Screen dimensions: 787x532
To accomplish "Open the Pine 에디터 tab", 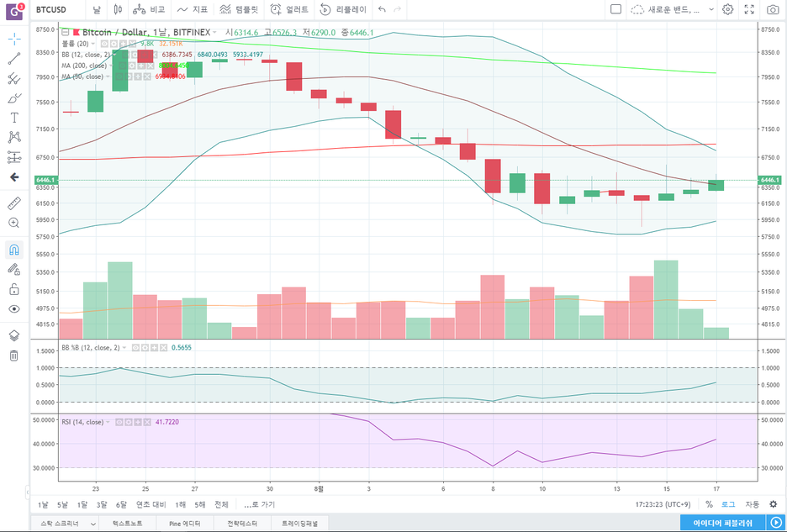I will tap(185, 524).
